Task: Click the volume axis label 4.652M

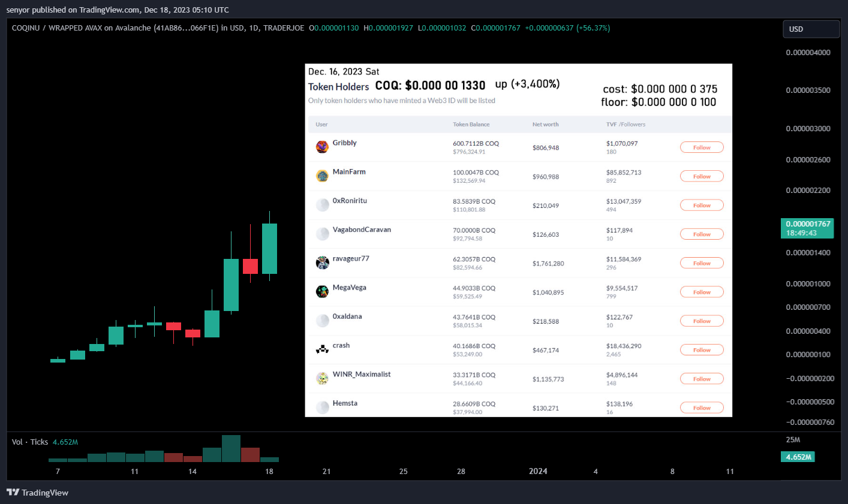Action: (798, 457)
